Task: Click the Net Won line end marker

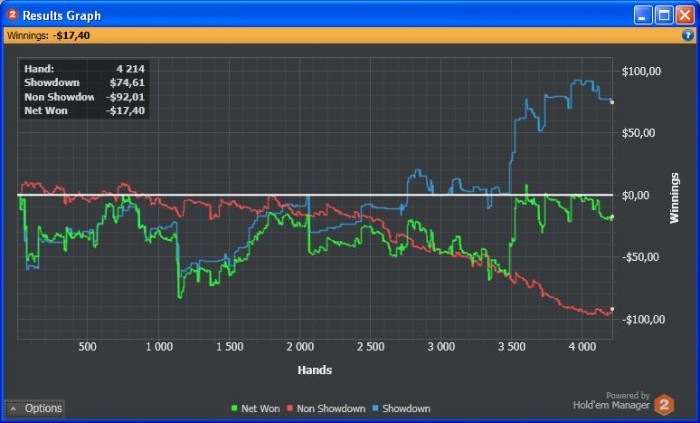Action: pos(612,217)
